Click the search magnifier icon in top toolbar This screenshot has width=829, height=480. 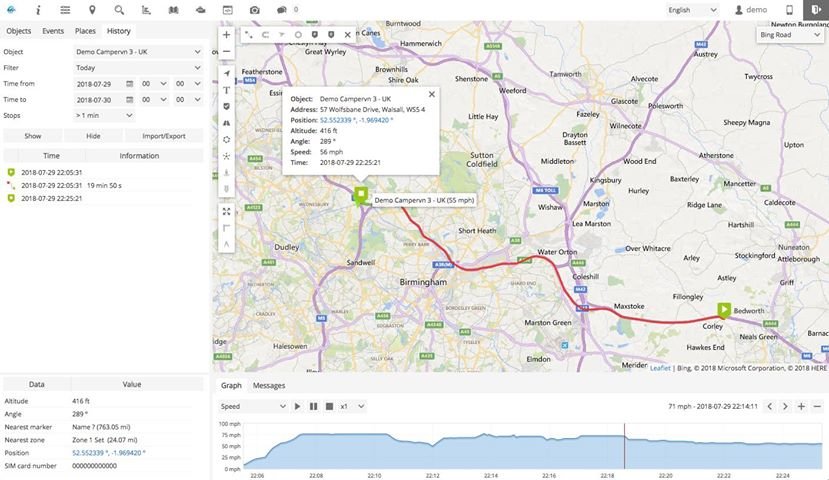point(120,10)
